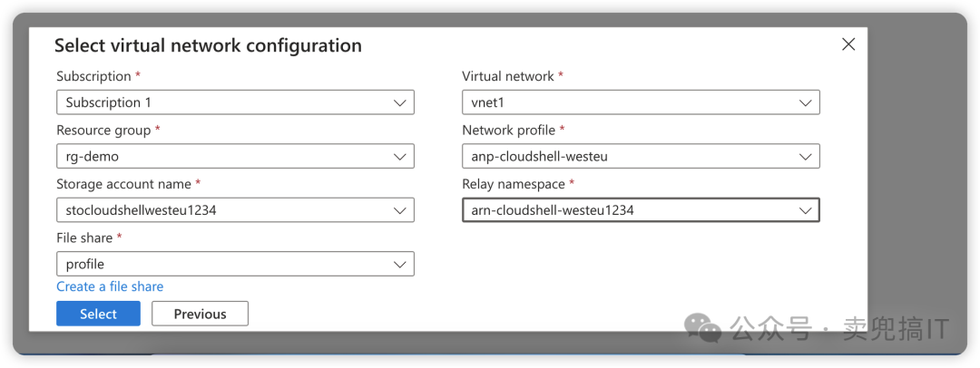Open the File share dropdown showing profile
The height and width of the screenshot is (368, 980).
pyautogui.click(x=235, y=264)
